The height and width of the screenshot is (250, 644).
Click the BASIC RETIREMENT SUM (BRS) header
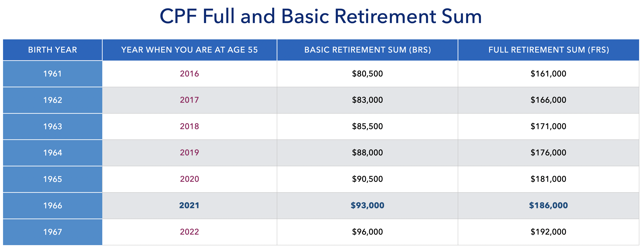(367, 50)
